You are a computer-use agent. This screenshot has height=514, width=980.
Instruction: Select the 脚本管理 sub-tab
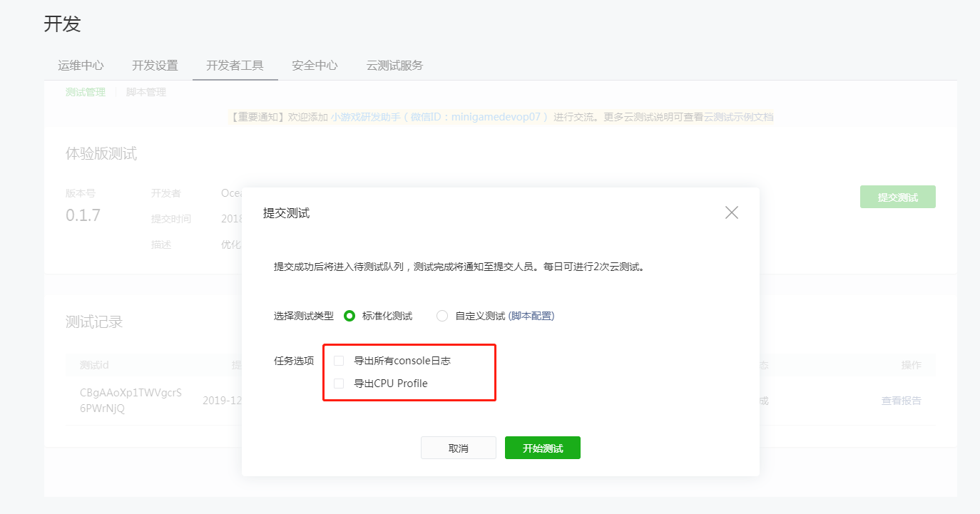click(146, 92)
